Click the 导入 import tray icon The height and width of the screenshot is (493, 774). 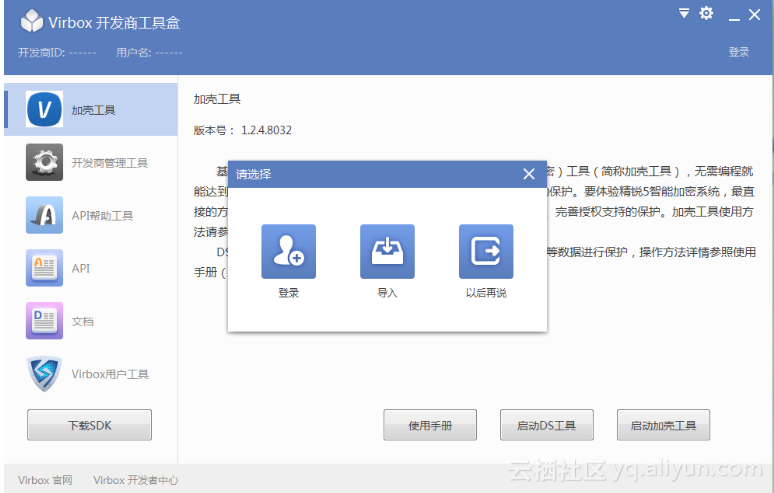click(x=387, y=251)
